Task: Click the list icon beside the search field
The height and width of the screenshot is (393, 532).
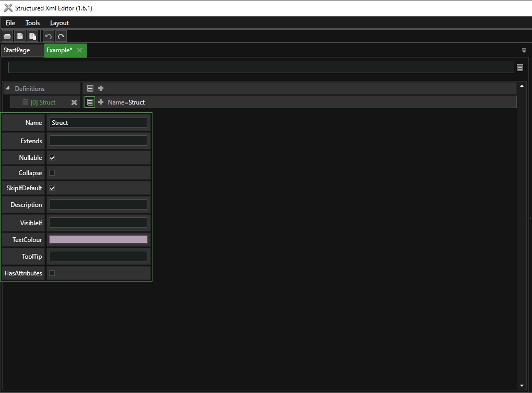Action: [520, 67]
